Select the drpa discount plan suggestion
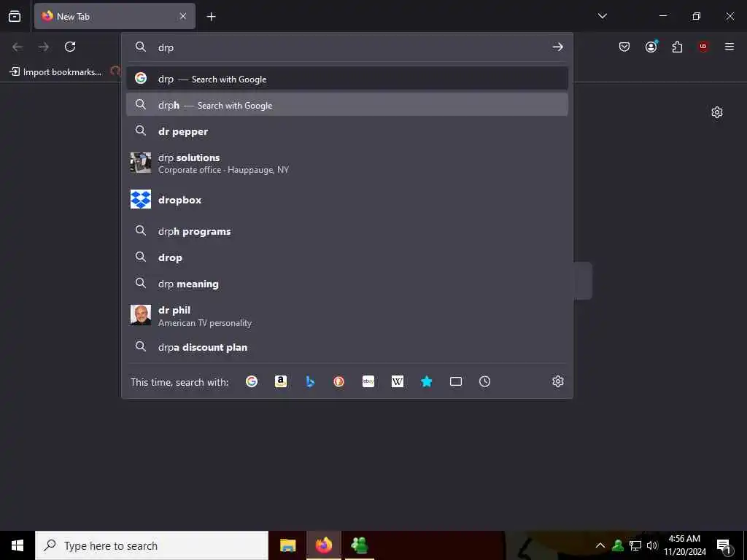The image size is (747, 560). coord(347,346)
